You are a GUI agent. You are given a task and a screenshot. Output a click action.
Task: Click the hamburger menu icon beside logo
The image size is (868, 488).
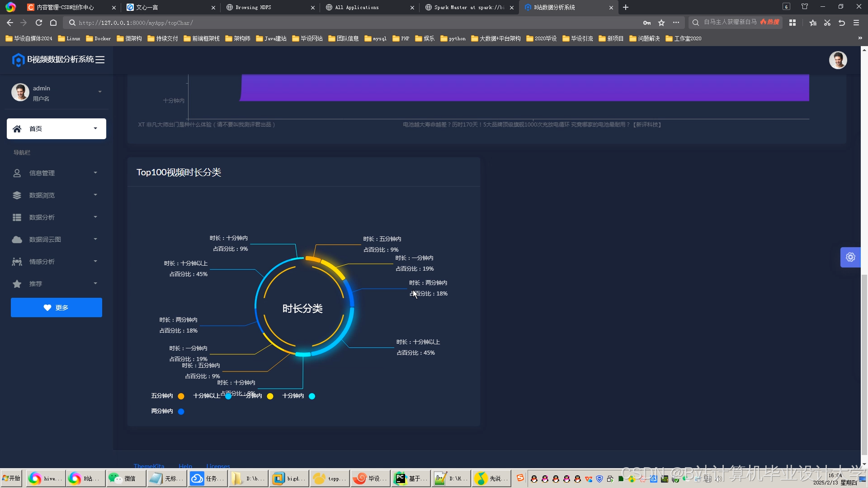[x=100, y=60]
